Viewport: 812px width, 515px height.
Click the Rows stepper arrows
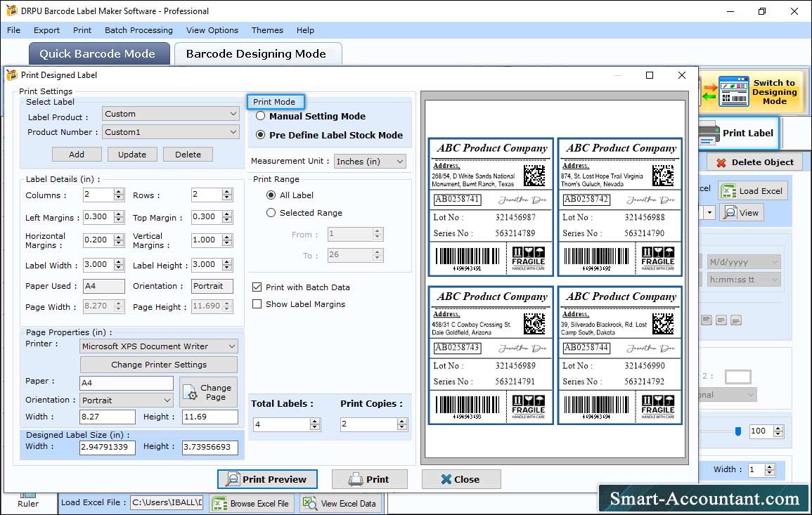(x=227, y=195)
